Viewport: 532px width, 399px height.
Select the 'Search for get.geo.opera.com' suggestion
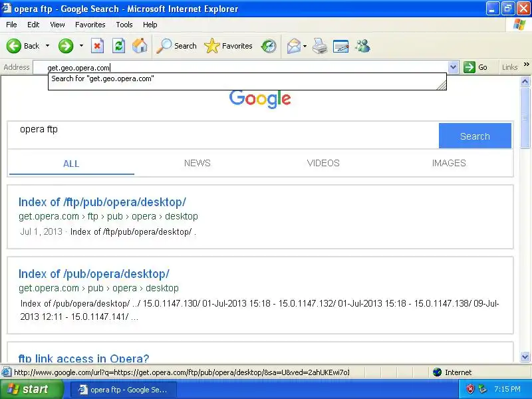pos(247,78)
